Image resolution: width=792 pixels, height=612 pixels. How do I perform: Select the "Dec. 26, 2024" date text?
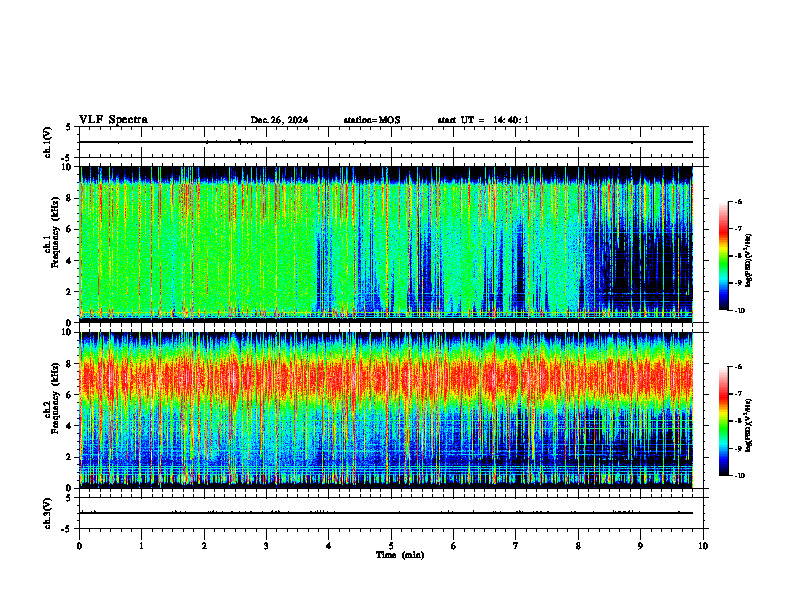point(279,120)
